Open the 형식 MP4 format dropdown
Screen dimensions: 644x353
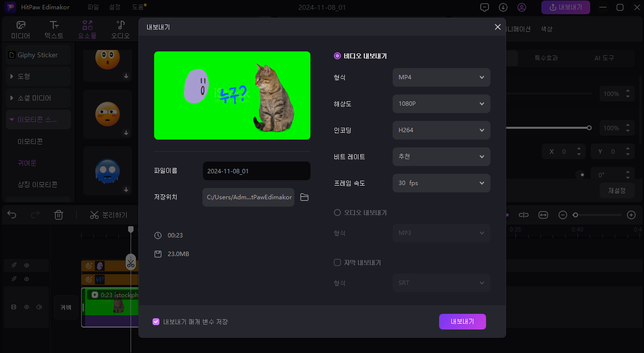(x=441, y=77)
